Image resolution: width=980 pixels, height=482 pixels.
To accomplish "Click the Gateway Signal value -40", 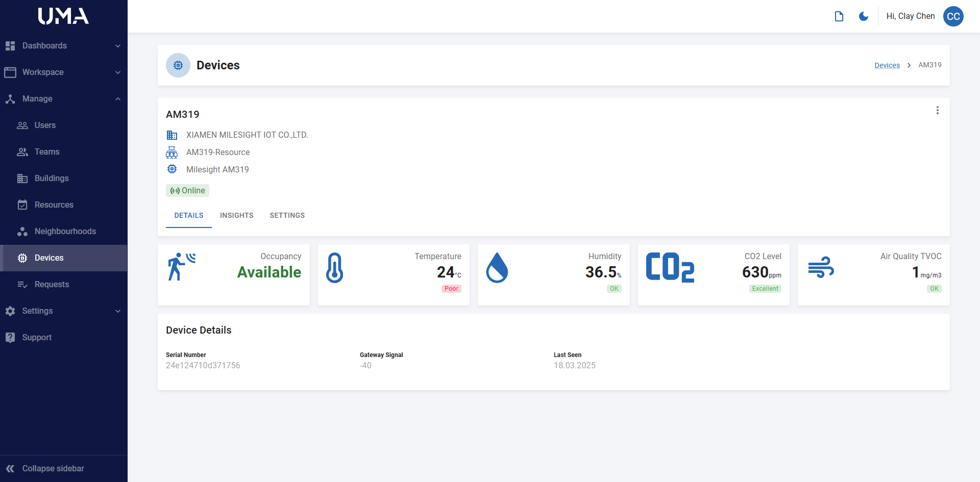I will (365, 366).
